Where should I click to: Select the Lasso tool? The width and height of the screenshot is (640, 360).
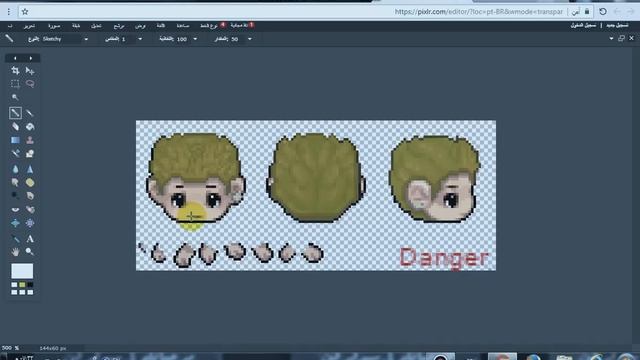30,84
